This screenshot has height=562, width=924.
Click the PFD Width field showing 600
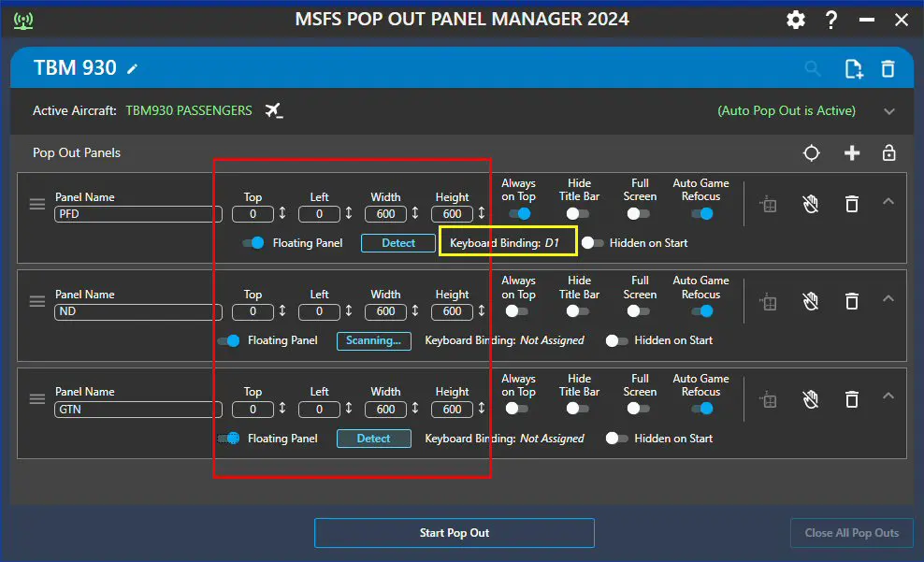coord(385,214)
